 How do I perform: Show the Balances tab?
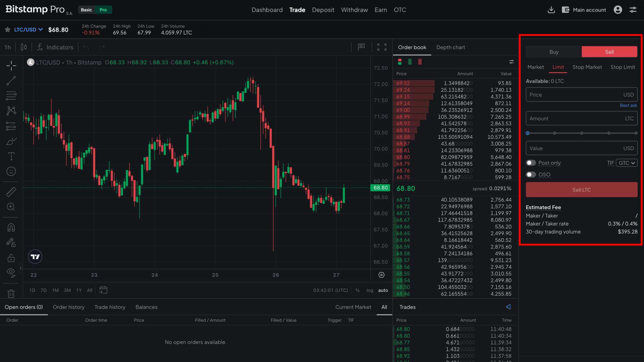click(146, 307)
